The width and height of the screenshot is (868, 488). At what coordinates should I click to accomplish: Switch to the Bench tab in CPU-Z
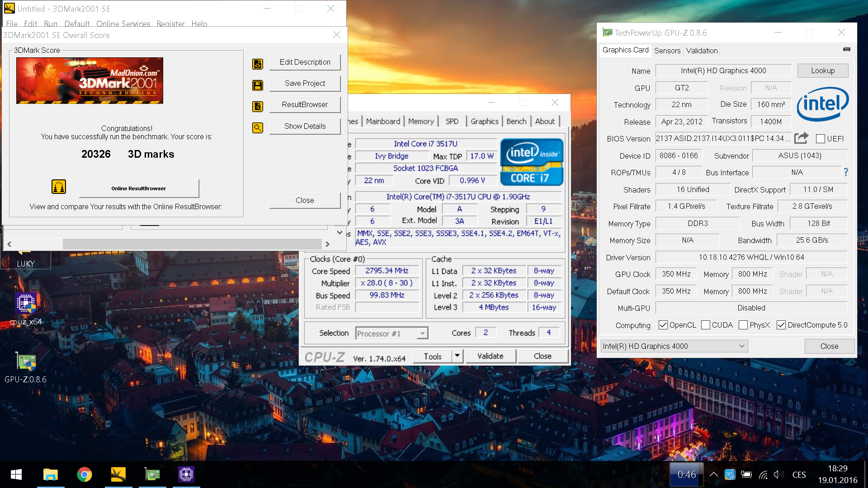516,121
